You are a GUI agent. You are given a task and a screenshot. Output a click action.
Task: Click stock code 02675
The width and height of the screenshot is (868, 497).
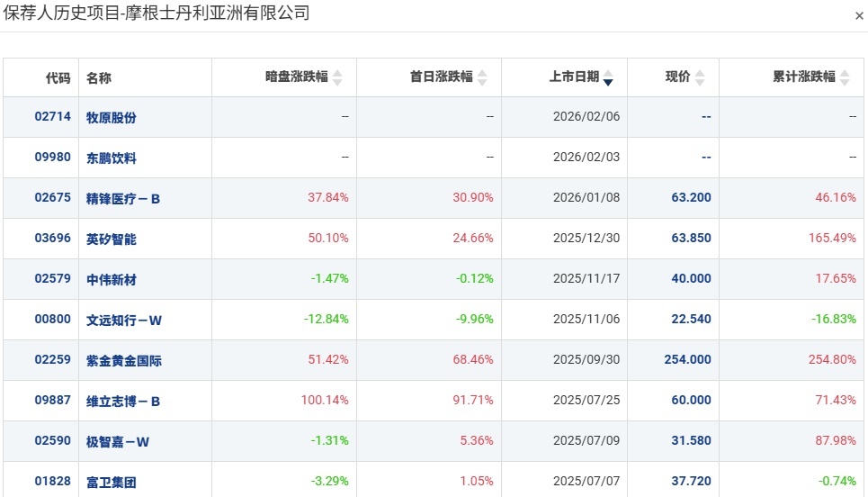click(52, 197)
